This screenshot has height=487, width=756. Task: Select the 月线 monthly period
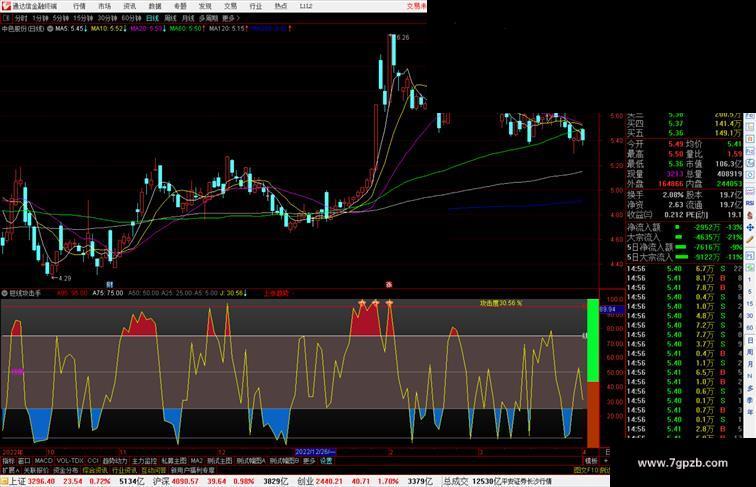(188, 18)
